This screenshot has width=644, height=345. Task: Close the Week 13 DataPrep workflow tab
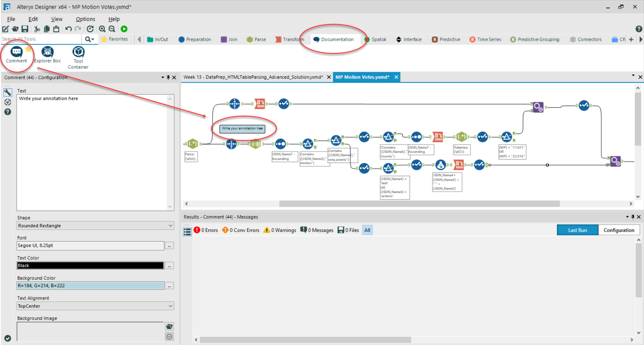pos(329,77)
